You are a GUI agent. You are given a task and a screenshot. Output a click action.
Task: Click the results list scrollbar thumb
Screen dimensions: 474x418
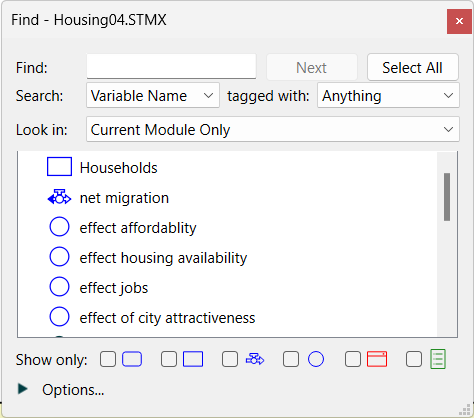(x=447, y=197)
